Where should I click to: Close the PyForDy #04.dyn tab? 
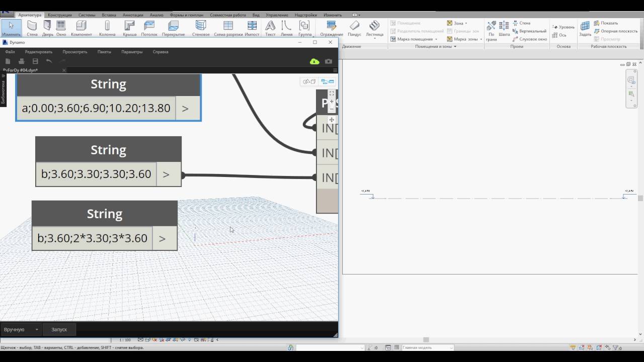[x=64, y=70]
